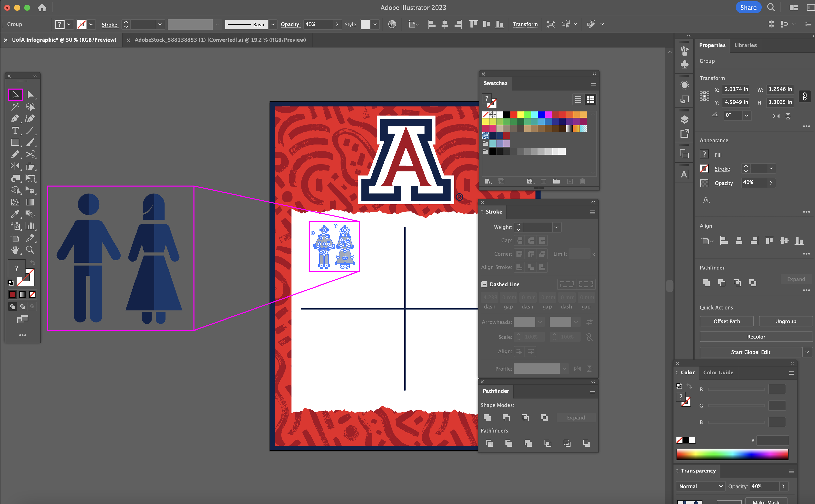The image size is (815, 504).
Task: Switch to the Libraries tab
Action: click(745, 45)
